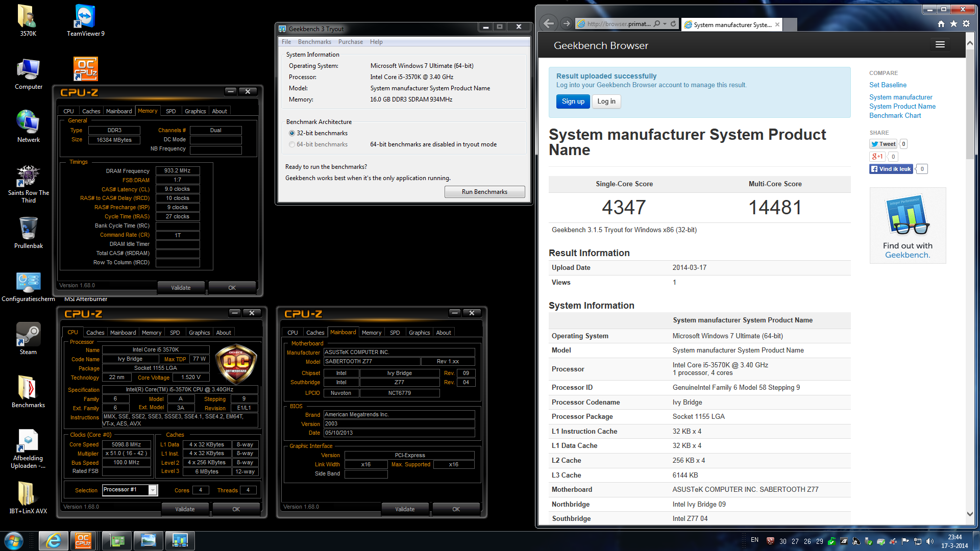
Task: Open the Configuratiescherm control panel icon
Action: pos(28,287)
